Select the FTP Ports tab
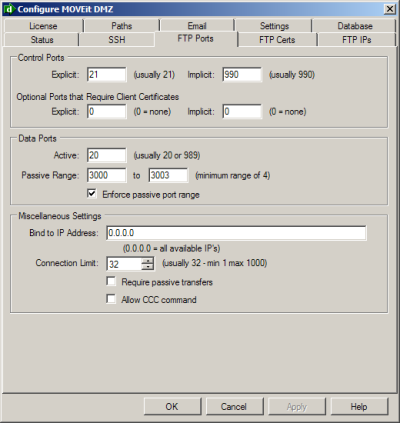 196,39
